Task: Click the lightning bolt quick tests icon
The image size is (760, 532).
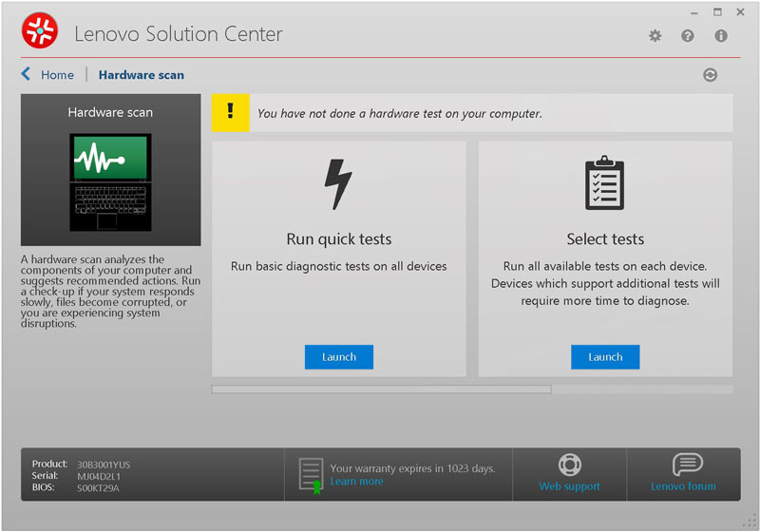Action: (338, 184)
